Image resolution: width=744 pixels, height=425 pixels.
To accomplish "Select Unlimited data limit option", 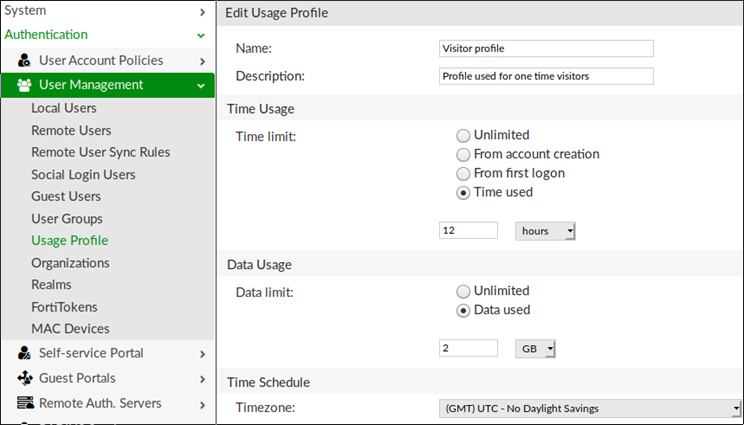I will click(x=463, y=291).
